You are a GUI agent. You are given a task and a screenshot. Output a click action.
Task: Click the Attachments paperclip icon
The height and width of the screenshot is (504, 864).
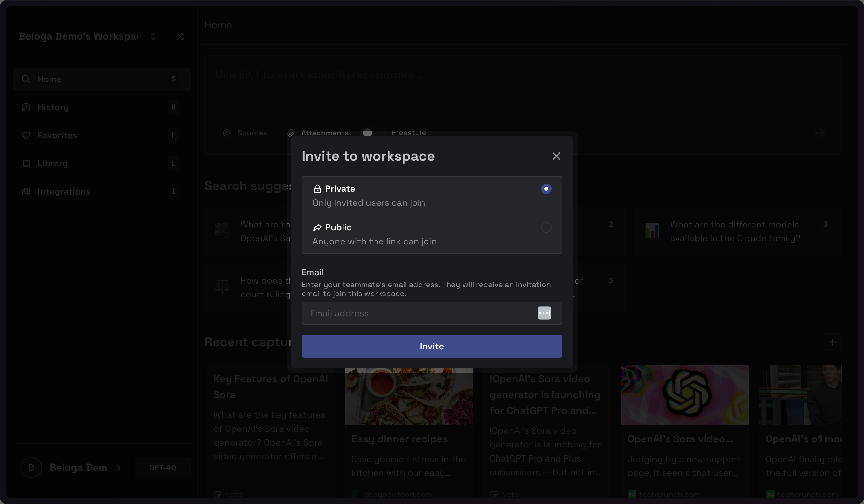point(291,133)
